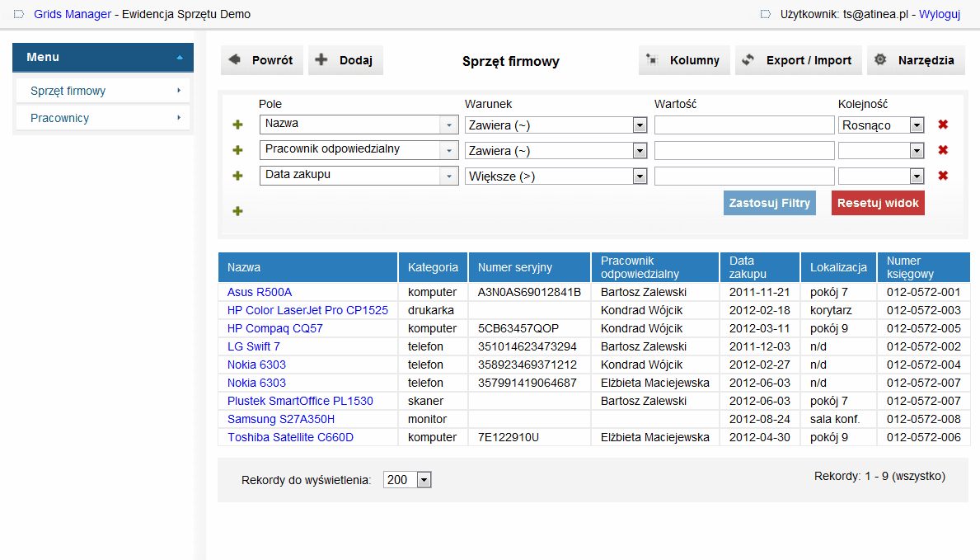Collapse the Menu panel arrow

click(x=180, y=58)
